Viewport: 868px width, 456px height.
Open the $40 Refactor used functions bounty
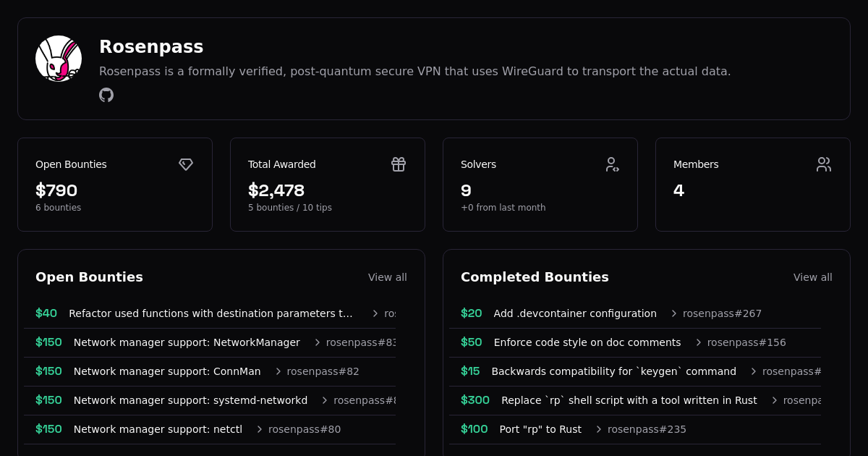click(x=210, y=313)
